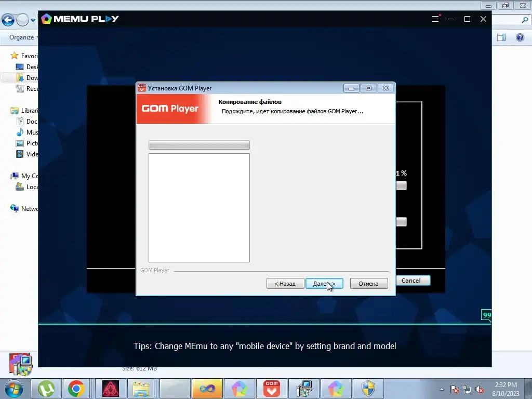Select Videos library in Explorer sidebar
532x399 pixels.
click(x=27, y=154)
